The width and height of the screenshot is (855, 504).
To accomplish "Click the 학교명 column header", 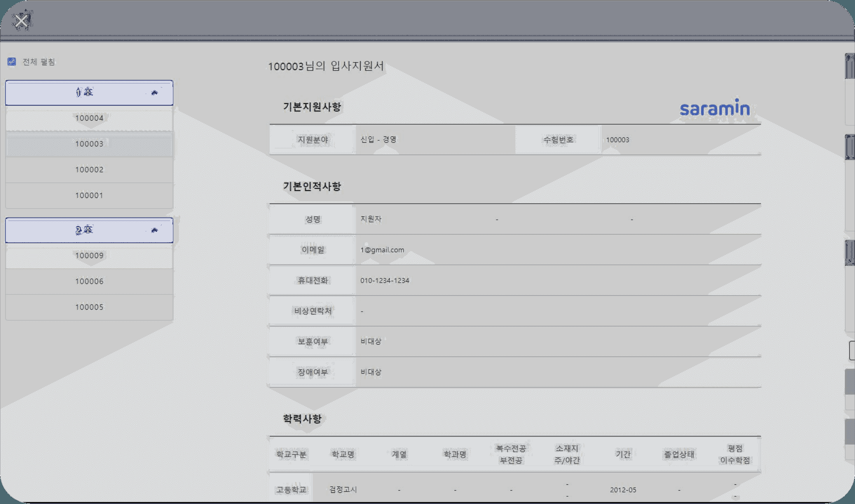I will [343, 454].
